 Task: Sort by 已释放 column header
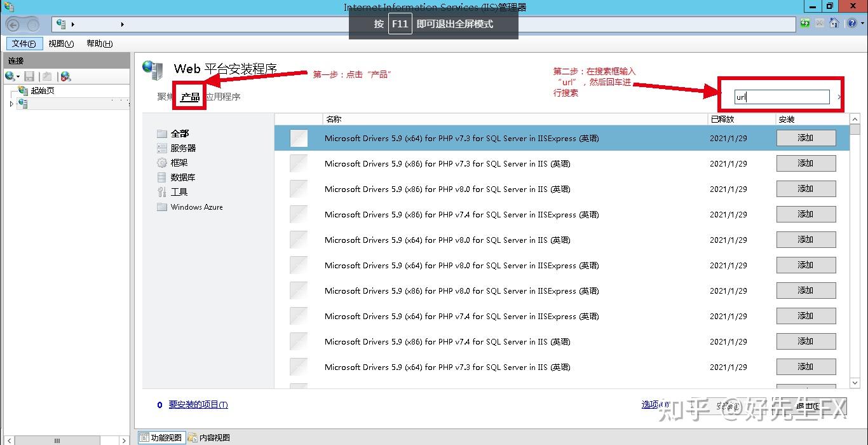tap(740, 119)
